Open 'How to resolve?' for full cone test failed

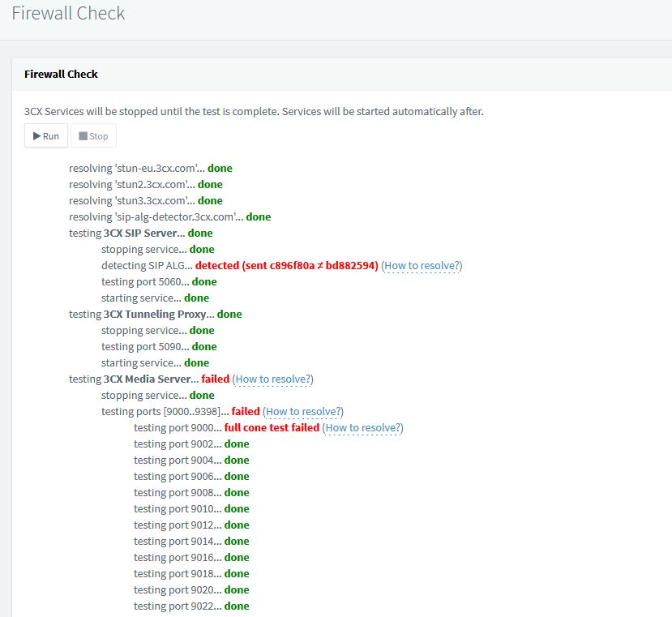(x=362, y=427)
